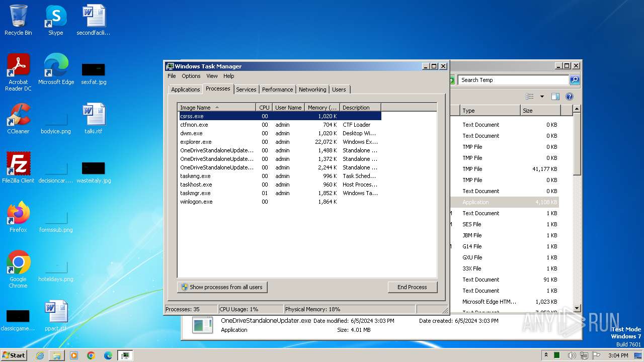The width and height of the screenshot is (644, 362).
Task: Launch the Google Chrome desktop shortcut
Action: [x=18, y=269]
